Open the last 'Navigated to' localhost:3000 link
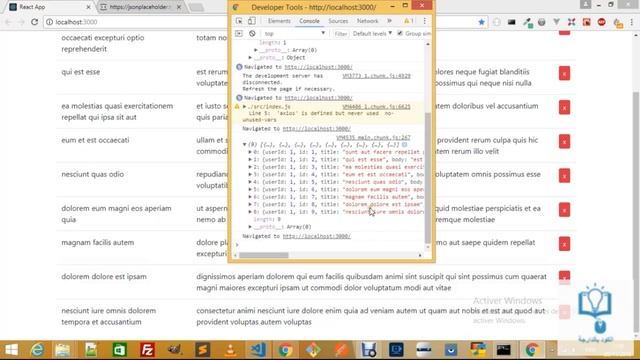 point(317,236)
